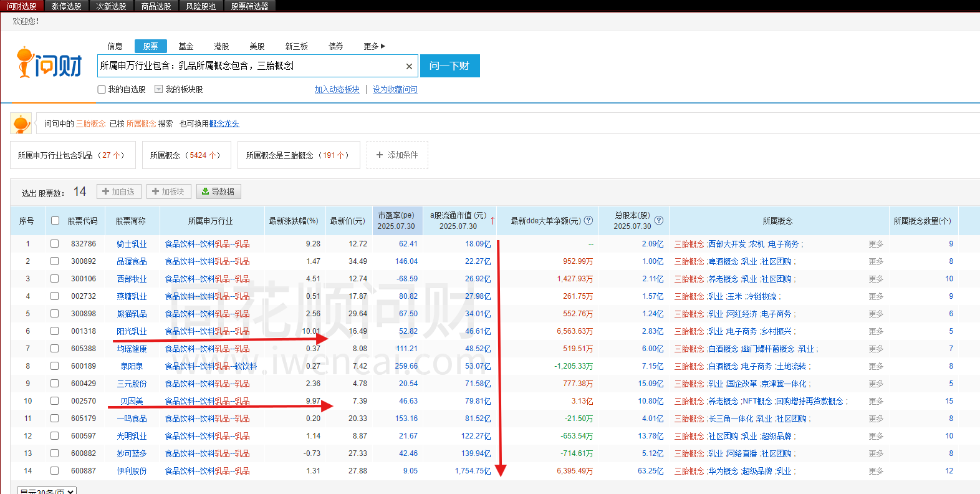The width and height of the screenshot is (980, 494).
Task: Check the box for stock 600887
Action: point(55,471)
